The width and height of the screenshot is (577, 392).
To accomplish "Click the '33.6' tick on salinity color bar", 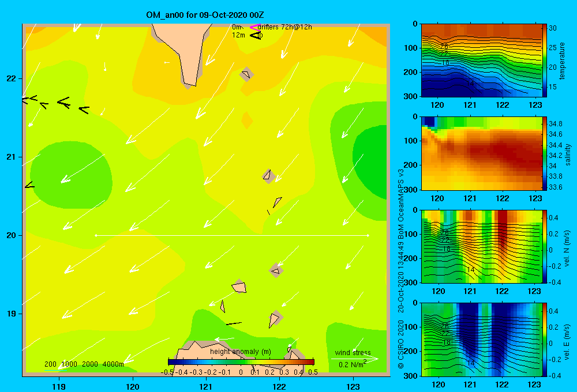I will [555, 187].
